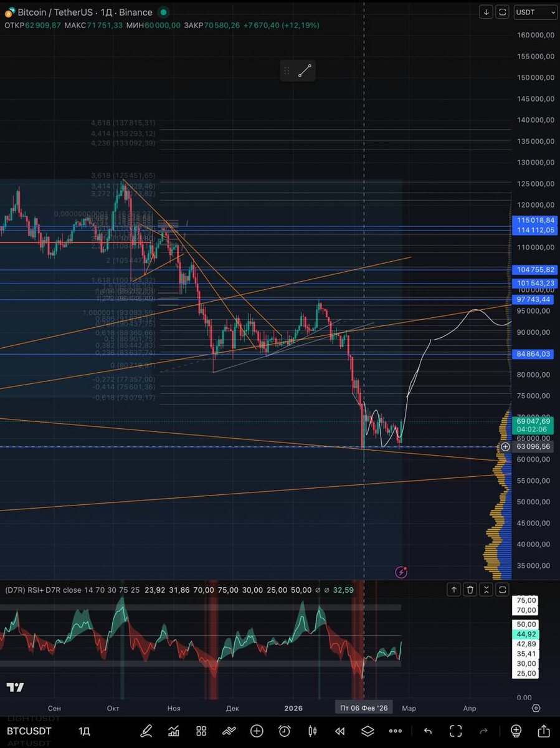Collapse the RSI indicator pane

pos(486,589)
